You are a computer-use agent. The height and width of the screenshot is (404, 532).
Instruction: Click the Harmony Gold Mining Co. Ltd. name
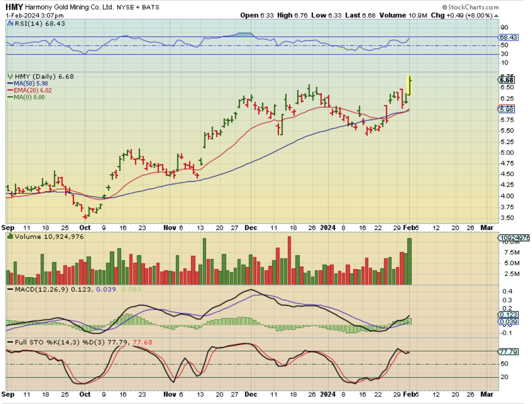tap(70, 7)
